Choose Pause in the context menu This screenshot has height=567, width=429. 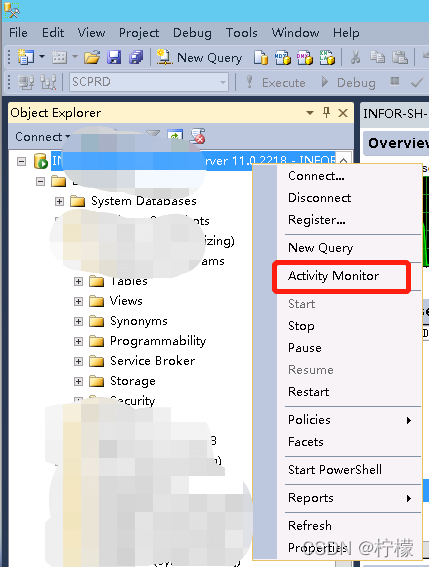coord(305,348)
